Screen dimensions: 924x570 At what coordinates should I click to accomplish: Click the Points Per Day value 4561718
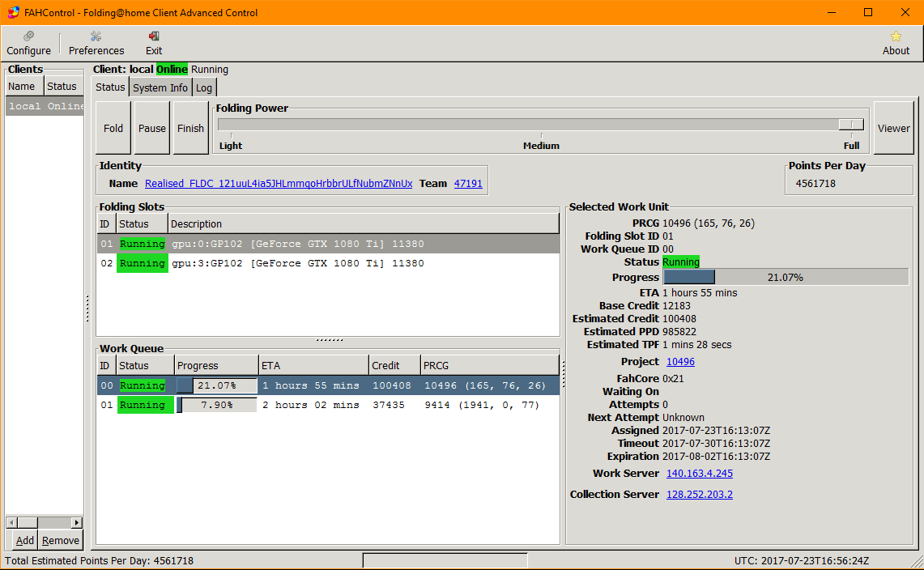tap(815, 183)
